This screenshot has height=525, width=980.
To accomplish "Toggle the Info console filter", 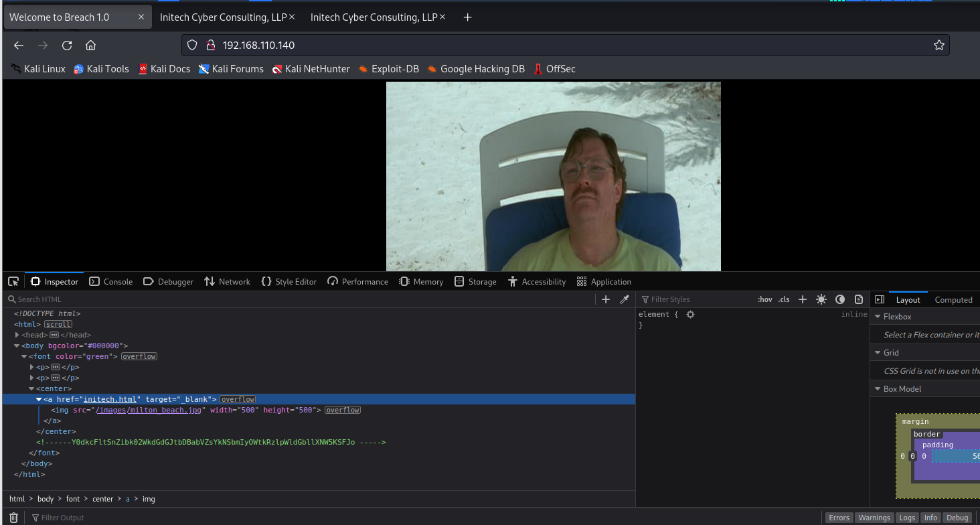I will click(x=930, y=518).
